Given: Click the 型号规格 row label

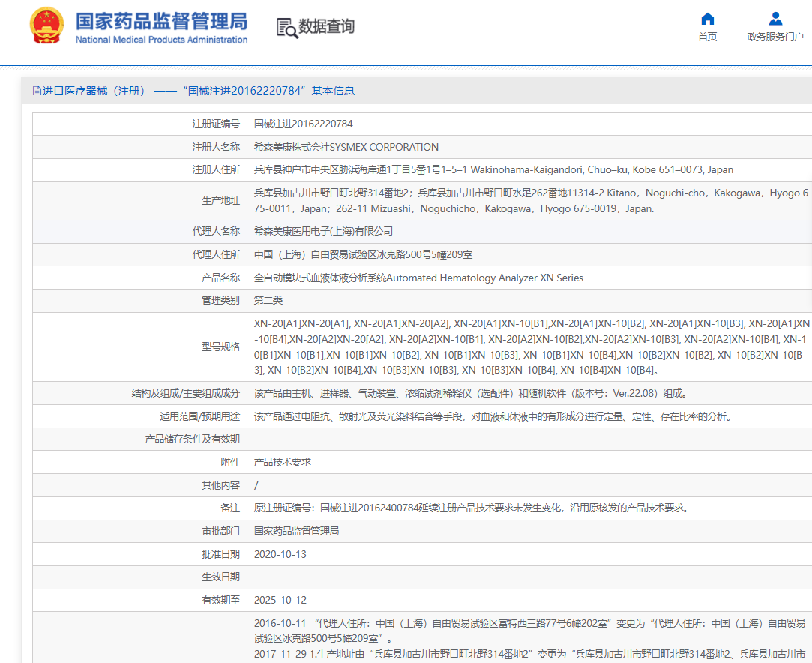Looking at the screenshot, I should coord(220,346).
